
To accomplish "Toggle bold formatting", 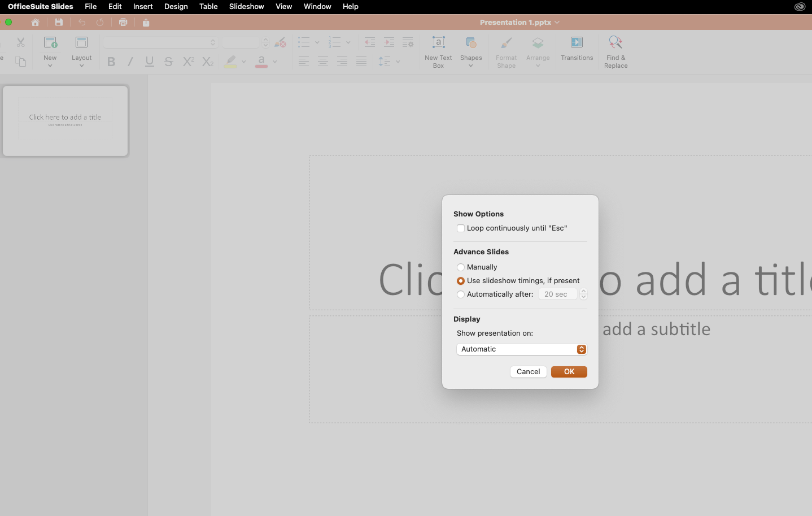I will point(111,62).
